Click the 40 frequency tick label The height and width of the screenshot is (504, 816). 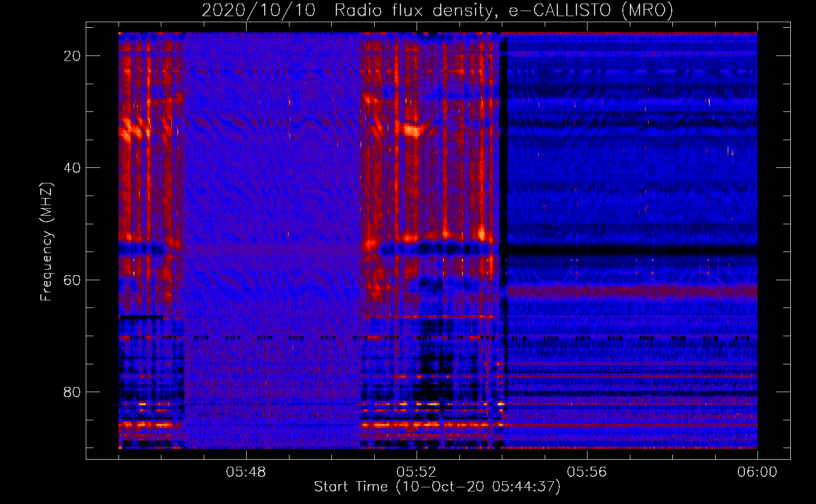72,168
